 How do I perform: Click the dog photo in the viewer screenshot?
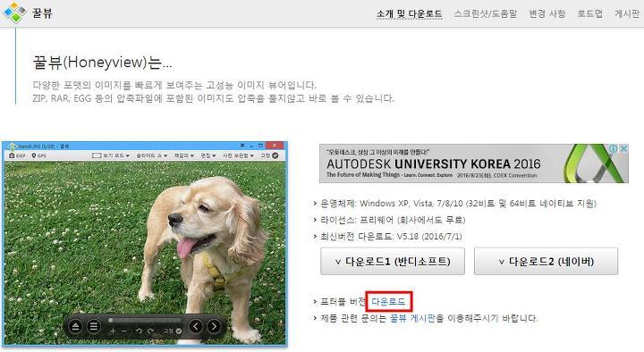pyautogui.click(x=145, y=252)
